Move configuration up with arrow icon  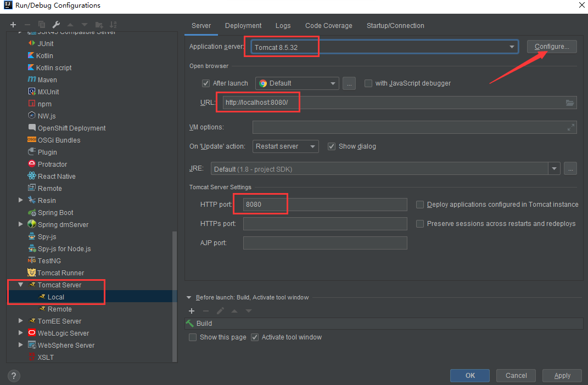click(x=70, y=25)
